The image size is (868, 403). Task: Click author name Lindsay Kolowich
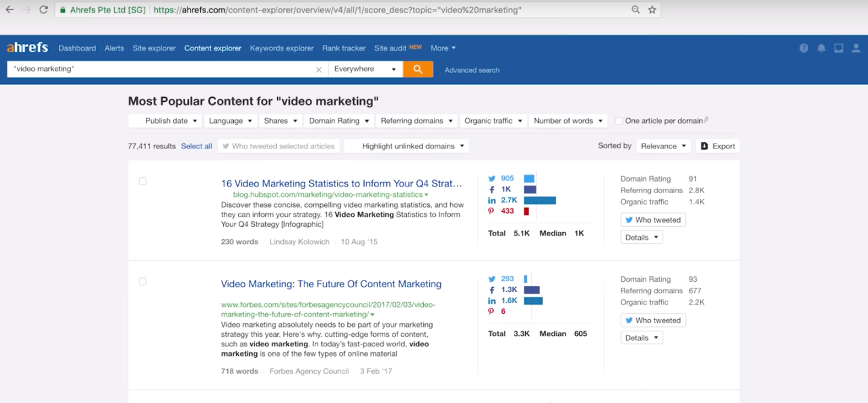[x=300, y=242]
